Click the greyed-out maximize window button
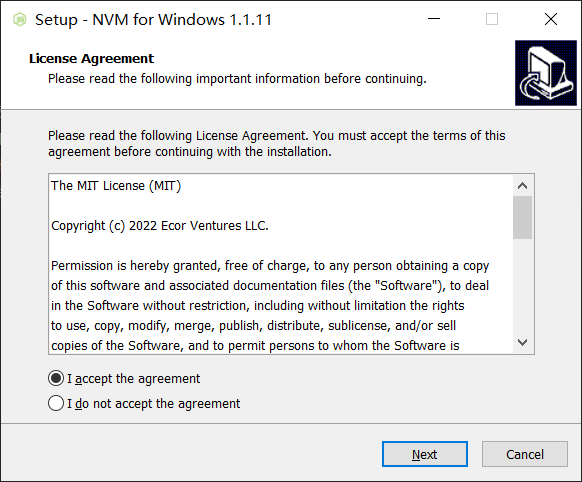The width and height of the screenshot is (582, 482). (492, 19)
